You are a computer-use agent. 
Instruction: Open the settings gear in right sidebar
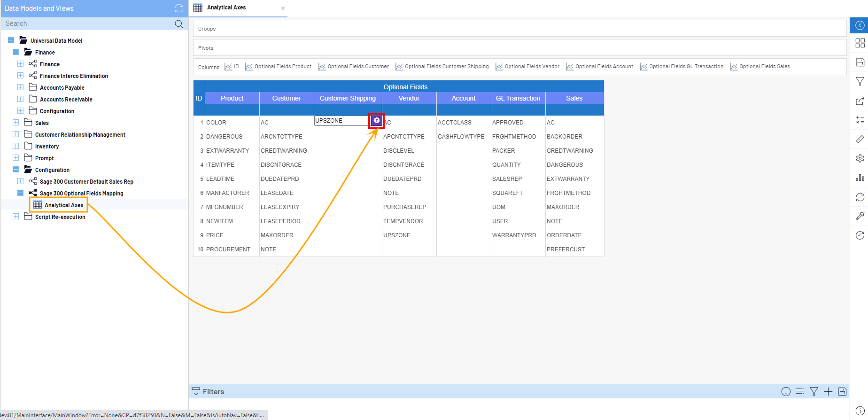tap(860, 158)
